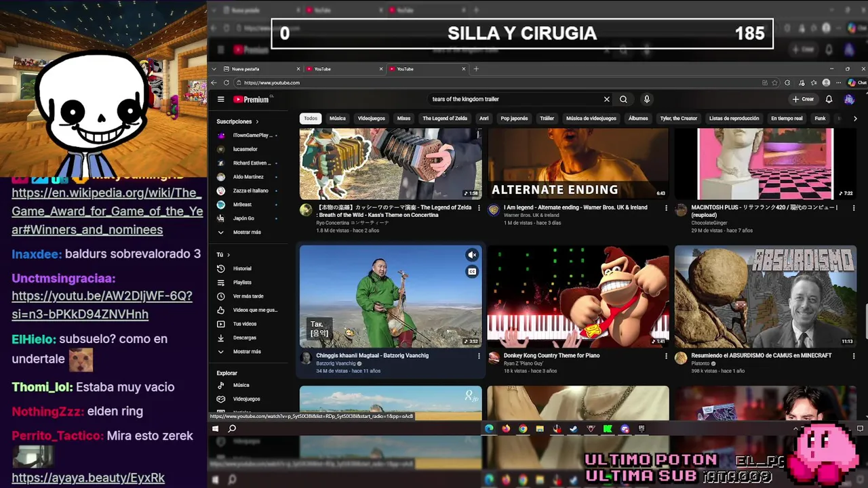Open the YouTube account avatar menu
The width and height of the screenshot is (868, 488).
[849, 99]
